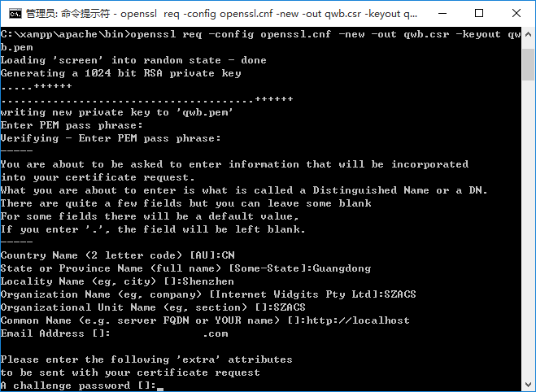The width and height of the screenshot is (536, 392).
Task: Click the 'Enter PEM pass phrase:' line
Action: (72, 125)
